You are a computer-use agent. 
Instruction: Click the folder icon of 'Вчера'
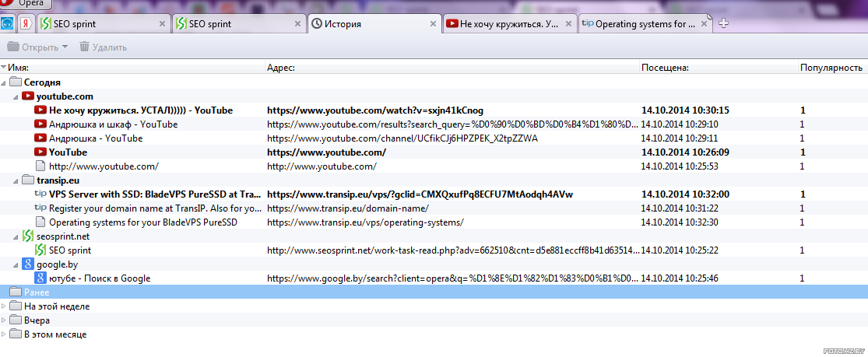pos(16,320)
